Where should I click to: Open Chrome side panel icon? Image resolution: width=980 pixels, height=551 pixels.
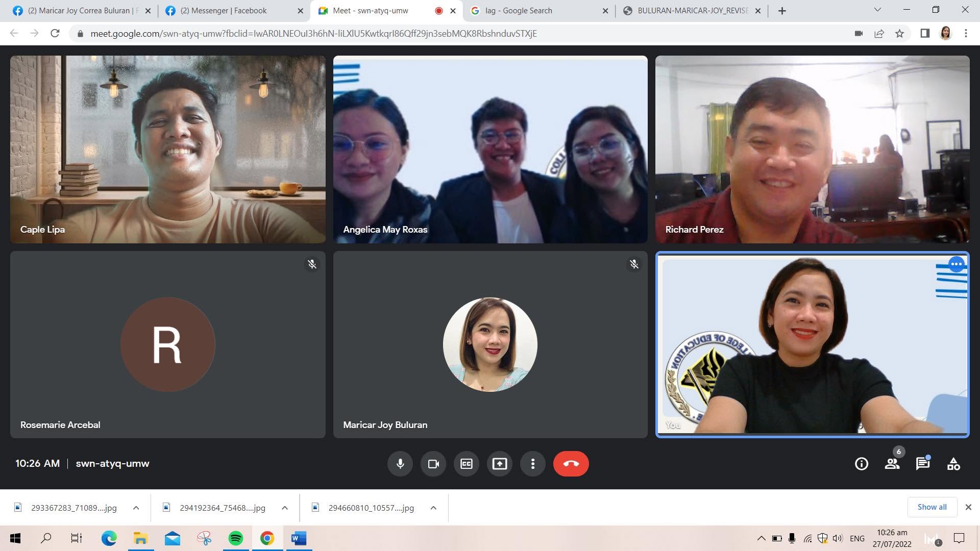(925, 34)
